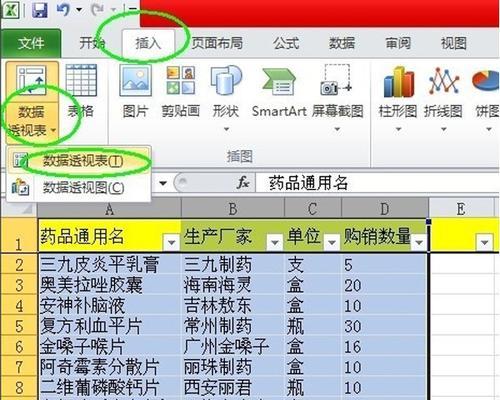
Task: Select column D header
Action: pyautogui.click(x=385, y=209)
